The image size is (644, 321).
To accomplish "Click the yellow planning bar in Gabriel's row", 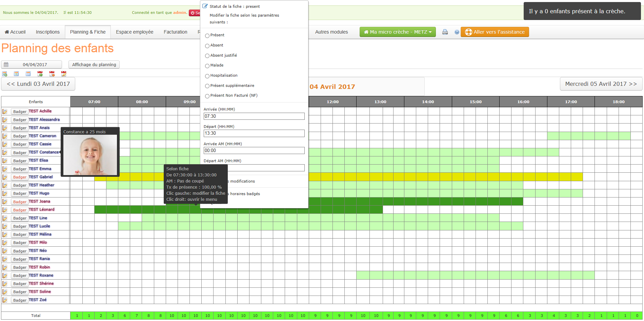I will 441,177.
